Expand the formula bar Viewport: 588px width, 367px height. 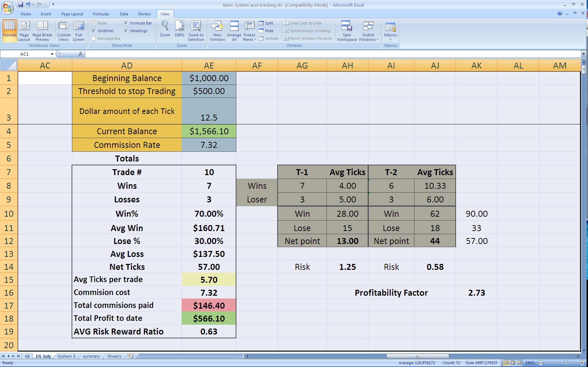click(583, 54)
